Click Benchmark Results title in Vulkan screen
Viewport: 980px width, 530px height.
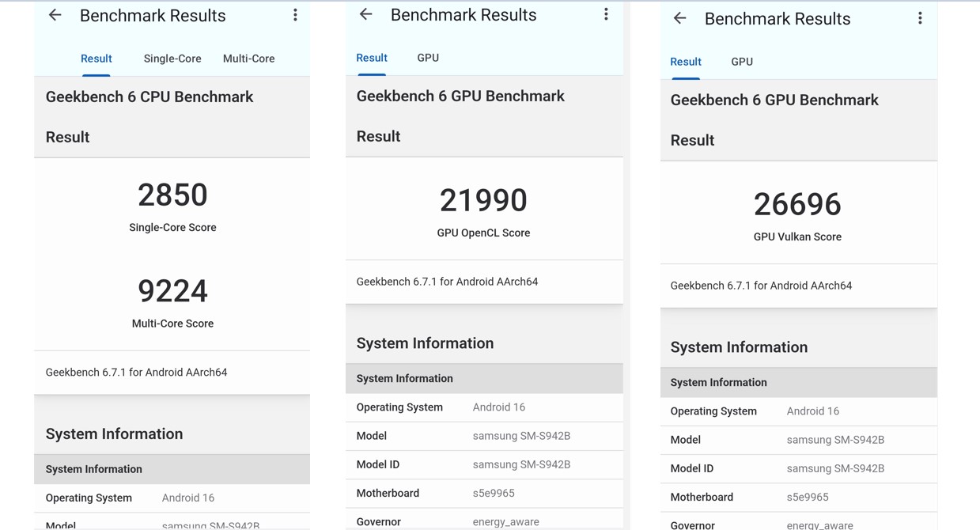[778, 19]
